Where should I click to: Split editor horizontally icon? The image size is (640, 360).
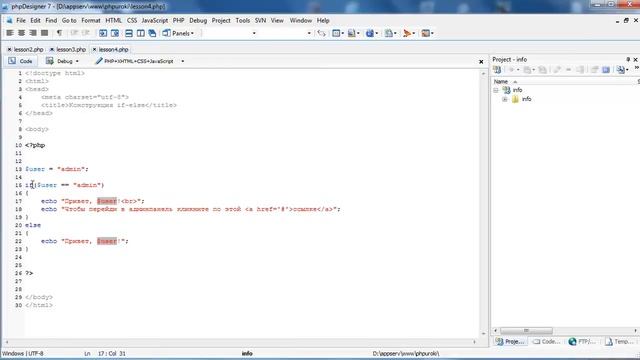coord(129,33)
